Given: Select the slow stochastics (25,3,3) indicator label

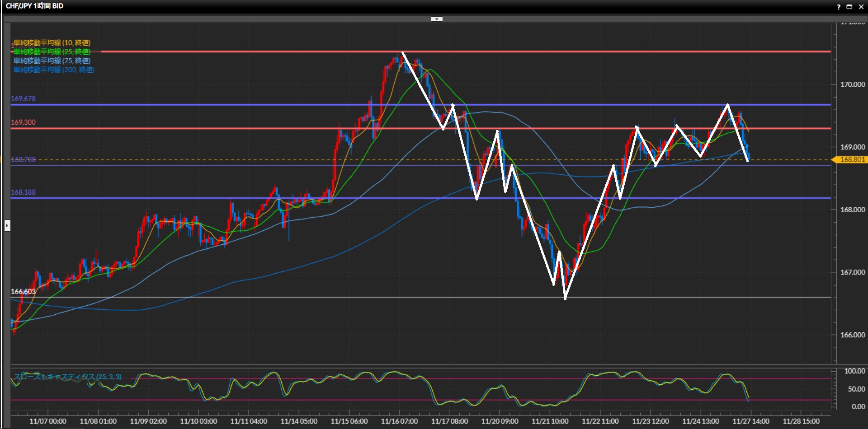Looking at the screenshot, I should (x=67, y=377).
